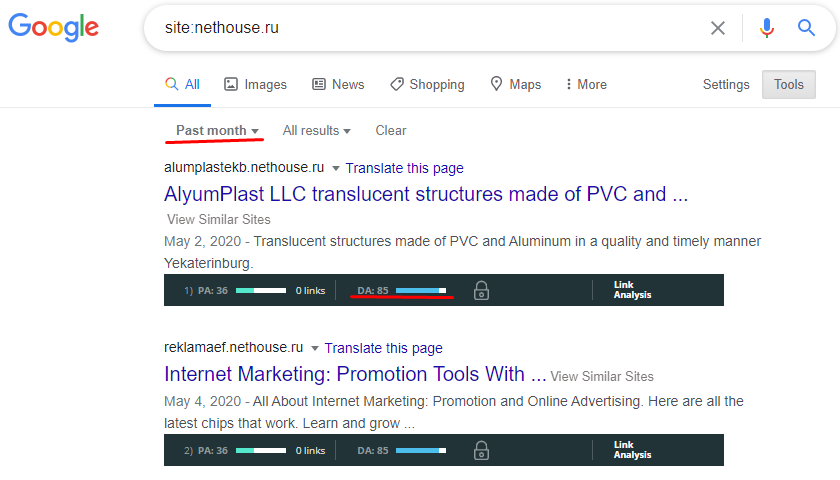Click PA: 36 bar for result 2

242,451
